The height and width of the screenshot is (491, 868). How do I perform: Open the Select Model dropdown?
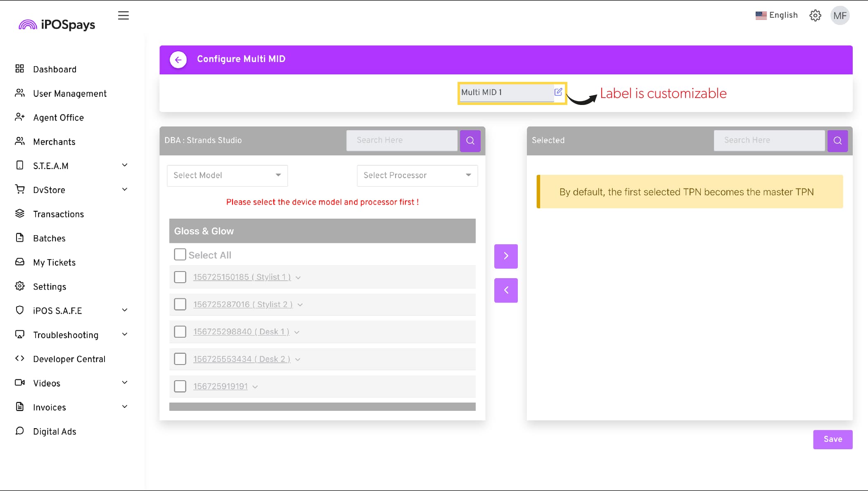tap(227, 175)
